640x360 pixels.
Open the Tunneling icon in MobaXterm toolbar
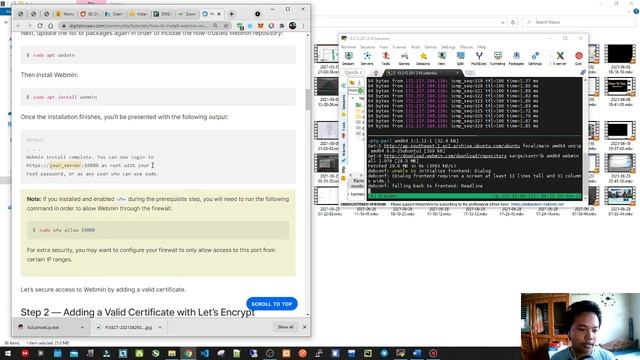tap(498, 58)
